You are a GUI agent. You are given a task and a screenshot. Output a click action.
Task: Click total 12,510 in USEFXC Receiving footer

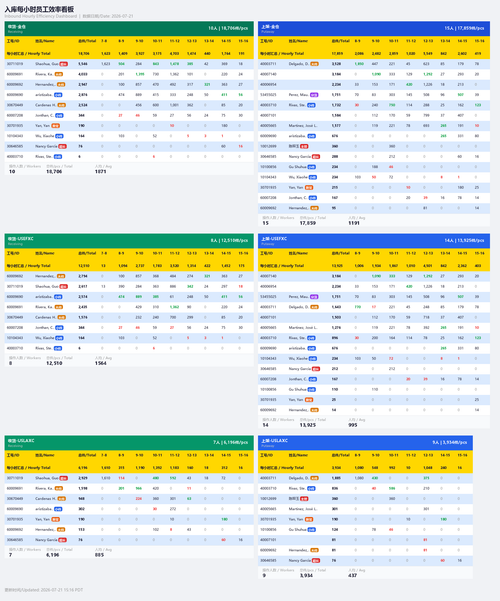pyautogui.click(x=54, y=363)
